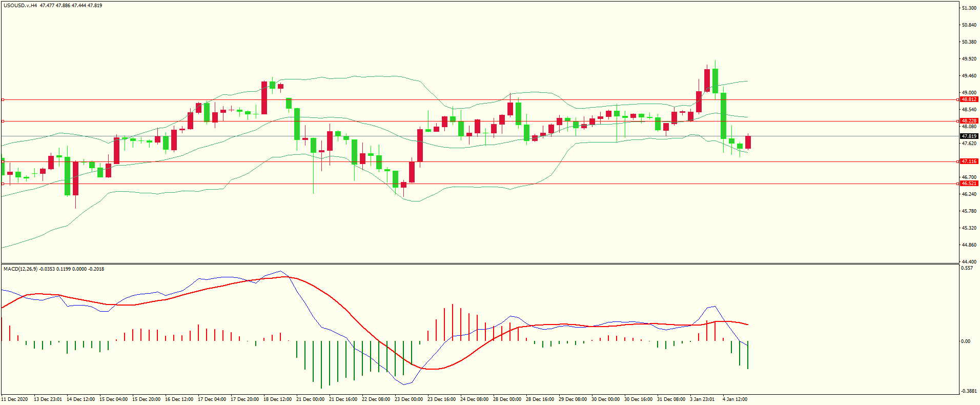Click the 29 Dec 08:00 time label

click(573, 399)
